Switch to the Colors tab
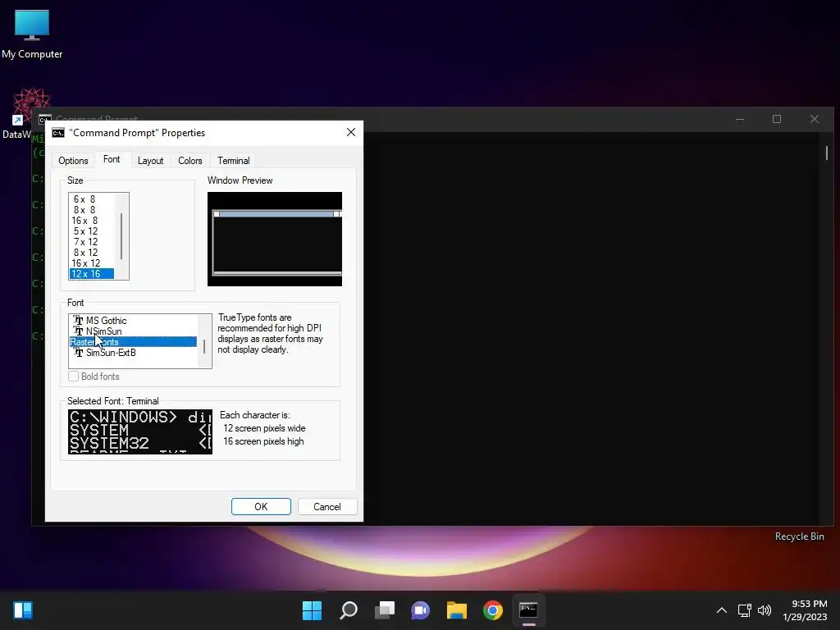This screenshot has width=840, height=630. 190,161
